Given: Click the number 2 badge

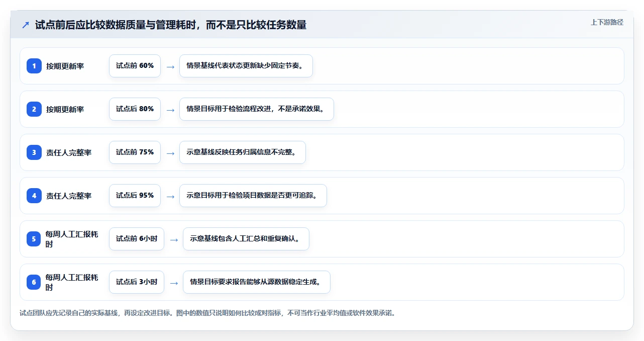Looking at the screenshot, I should click(34, 109).
